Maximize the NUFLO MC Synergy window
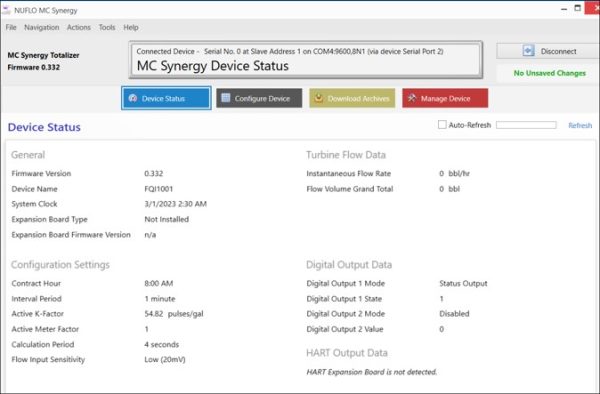 coord(578,8)
